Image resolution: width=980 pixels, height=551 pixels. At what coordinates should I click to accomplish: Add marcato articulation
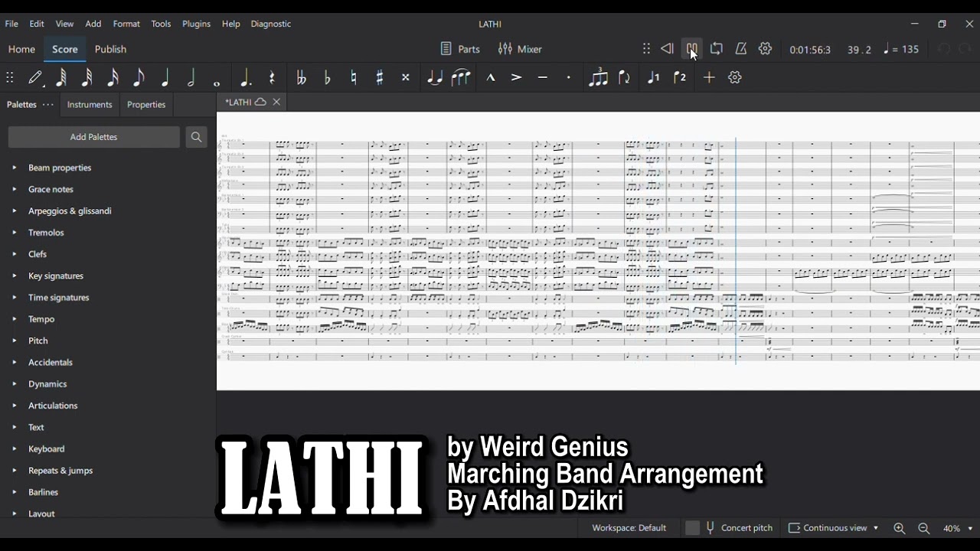pyautogui.click(x=491, y=77)
